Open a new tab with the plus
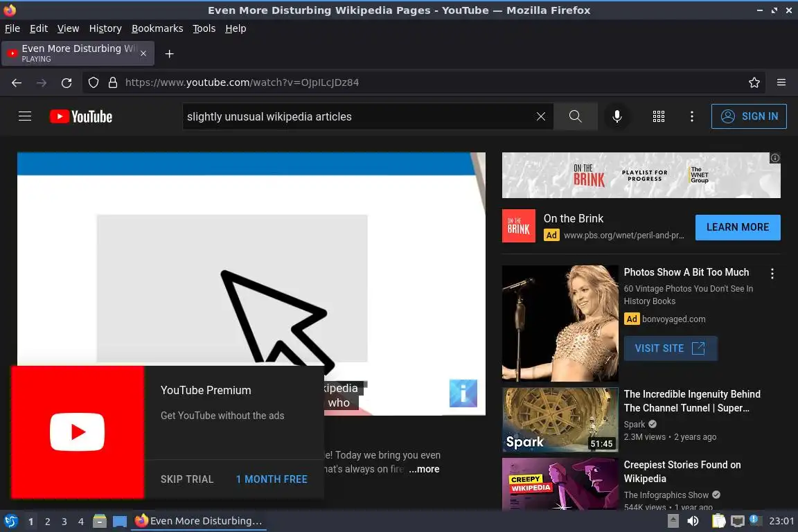This screenshot has height=532, width=798. click(x=170, y=54)
